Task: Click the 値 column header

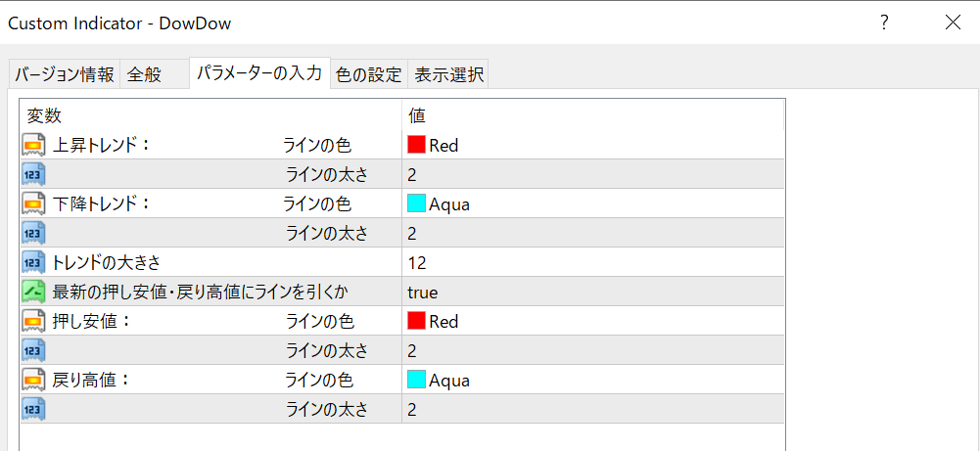Action: [417, 115]
